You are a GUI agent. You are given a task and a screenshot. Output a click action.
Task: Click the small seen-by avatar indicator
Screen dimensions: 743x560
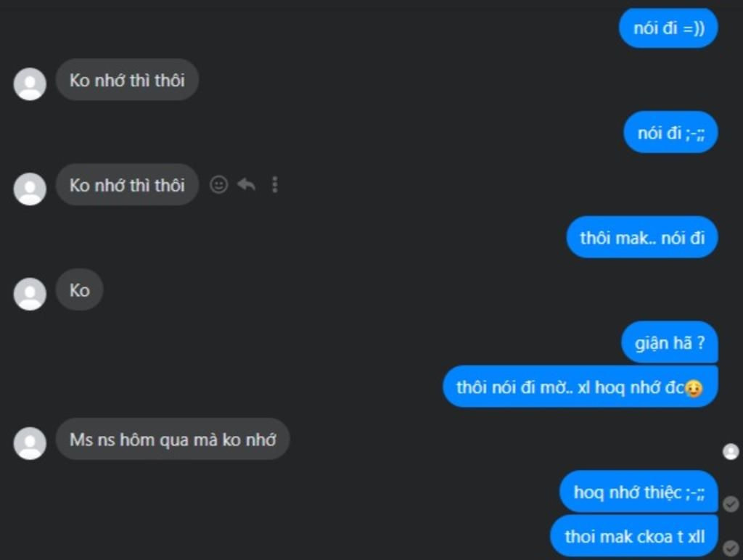[x=731, y=451]
